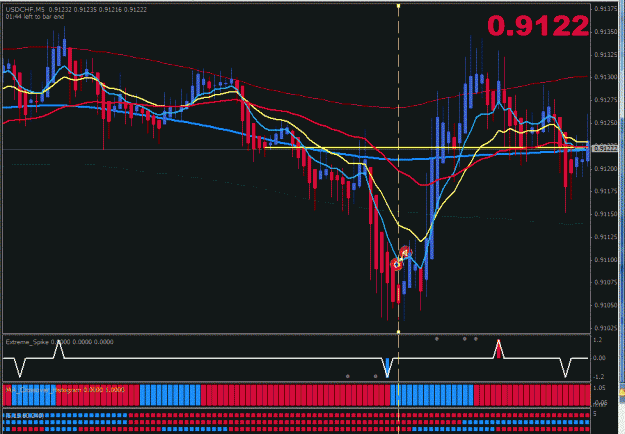Select the yellow horizontal price line
625x434 pixels.
pos(426,148)
